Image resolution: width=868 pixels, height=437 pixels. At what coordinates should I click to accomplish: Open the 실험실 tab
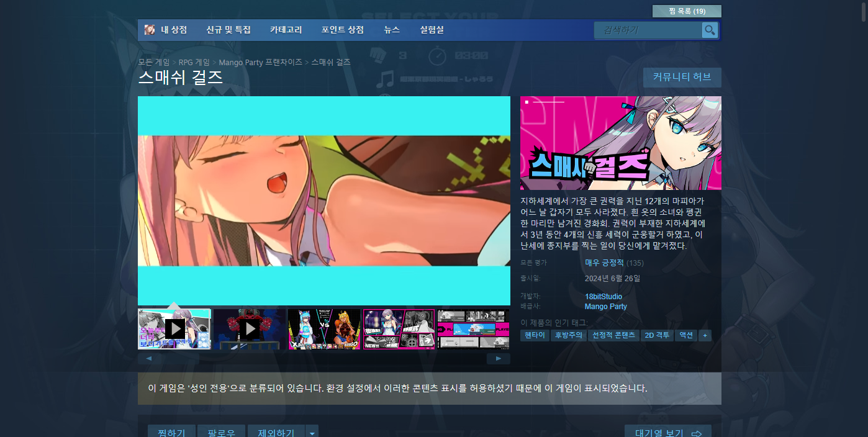pos(432,30)
